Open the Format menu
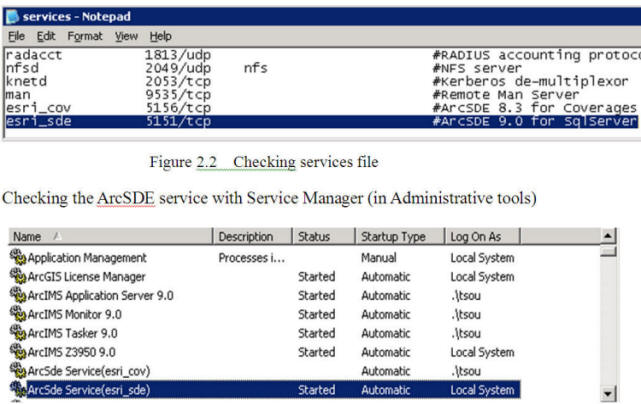641x404 pixels. (85, 36)
